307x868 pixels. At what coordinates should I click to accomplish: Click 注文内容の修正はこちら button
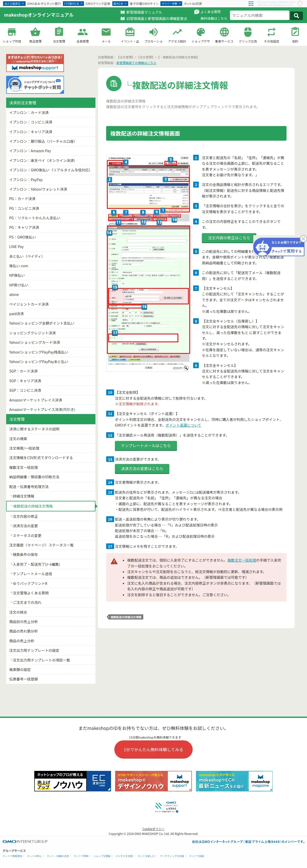tap(229, 238)
